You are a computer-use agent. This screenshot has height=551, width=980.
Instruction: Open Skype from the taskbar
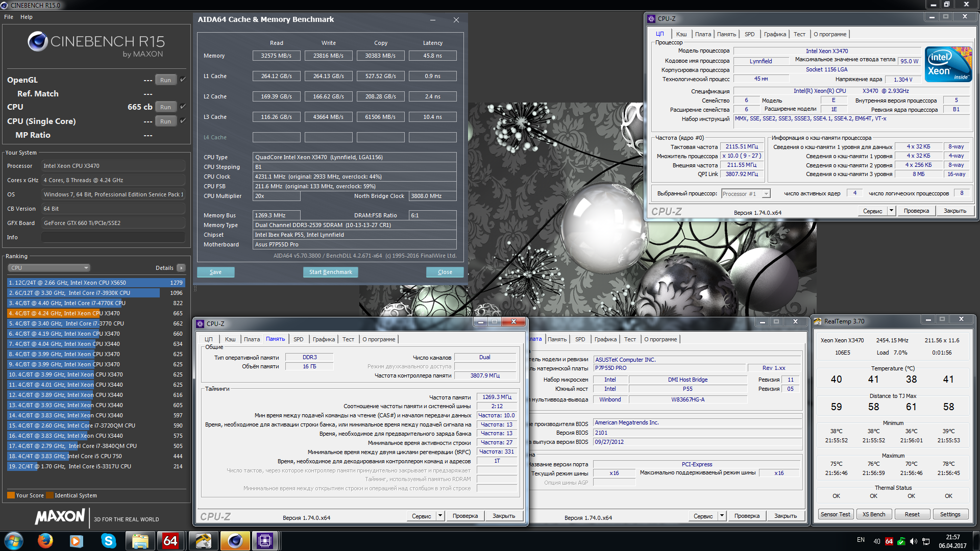108,541
